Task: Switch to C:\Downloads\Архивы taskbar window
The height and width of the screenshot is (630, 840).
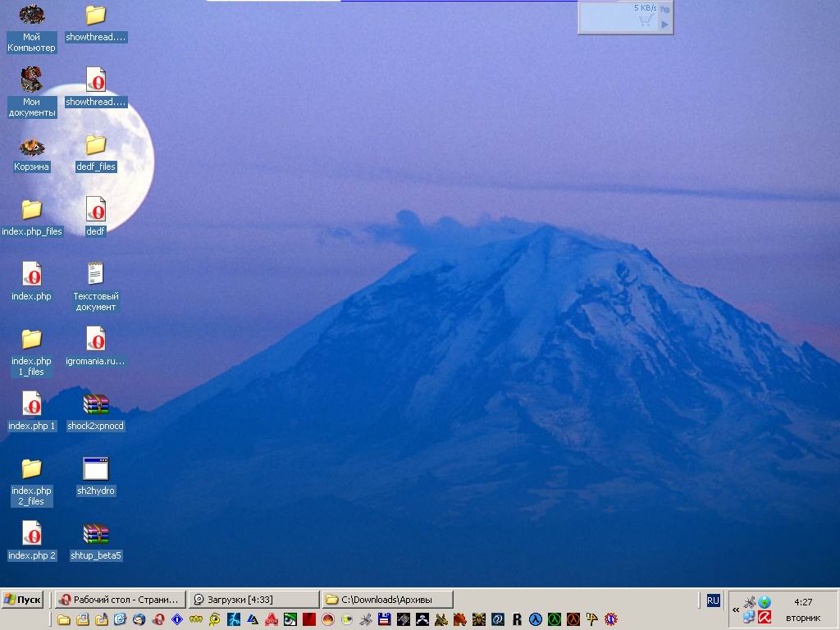Action: pos(388,600)
